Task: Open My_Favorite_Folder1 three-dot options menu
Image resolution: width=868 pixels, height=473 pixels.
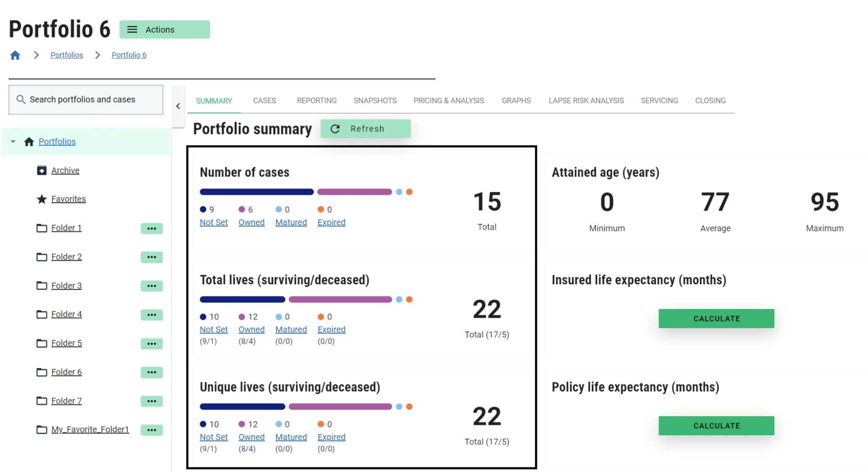Action: (151, 430)
